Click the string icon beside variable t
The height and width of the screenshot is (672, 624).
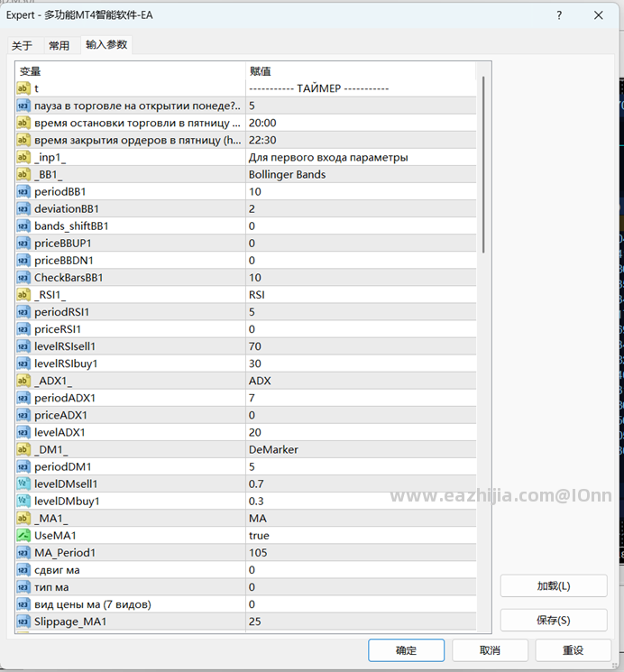[x=23, y=88]
